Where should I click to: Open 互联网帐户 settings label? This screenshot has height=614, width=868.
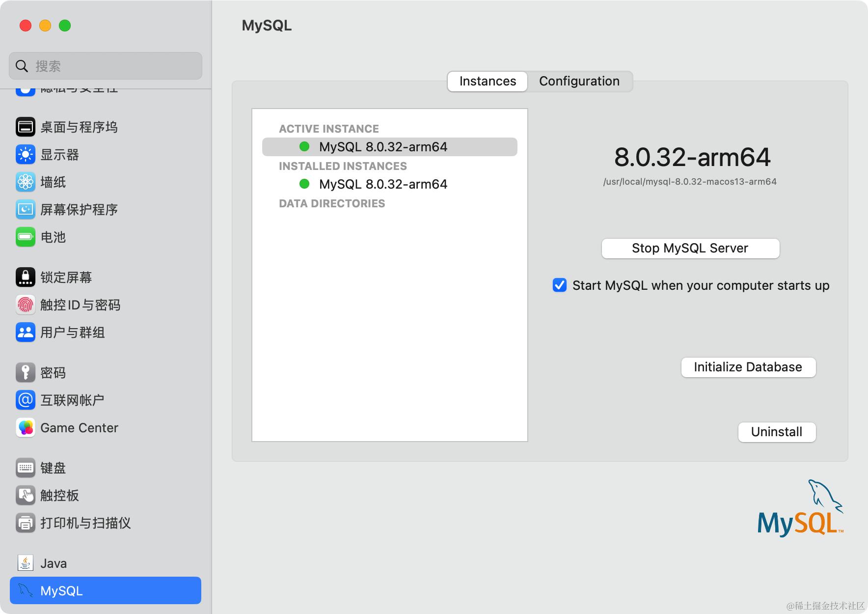coord(72,400)
